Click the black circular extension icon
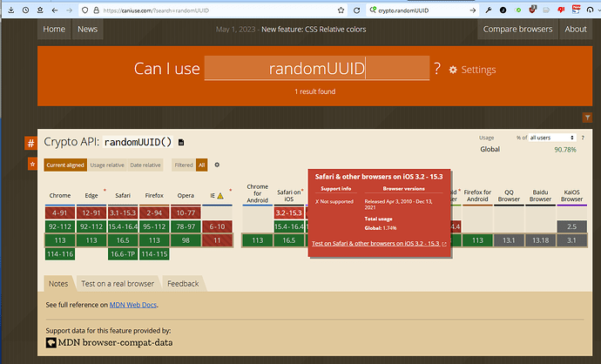The width and height of the screenshot is (601, 364). click(503, 10)
